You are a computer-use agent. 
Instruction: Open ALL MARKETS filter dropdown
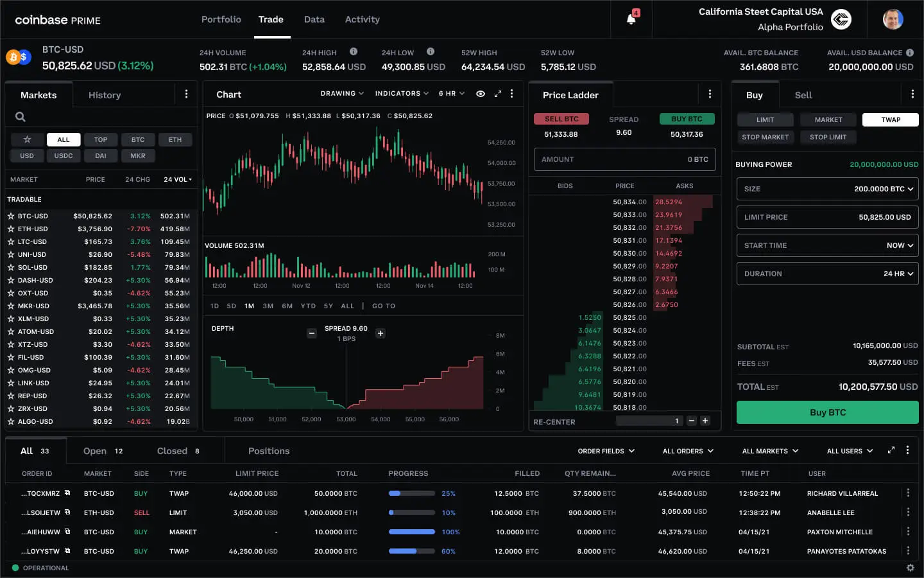pos(770,451)
